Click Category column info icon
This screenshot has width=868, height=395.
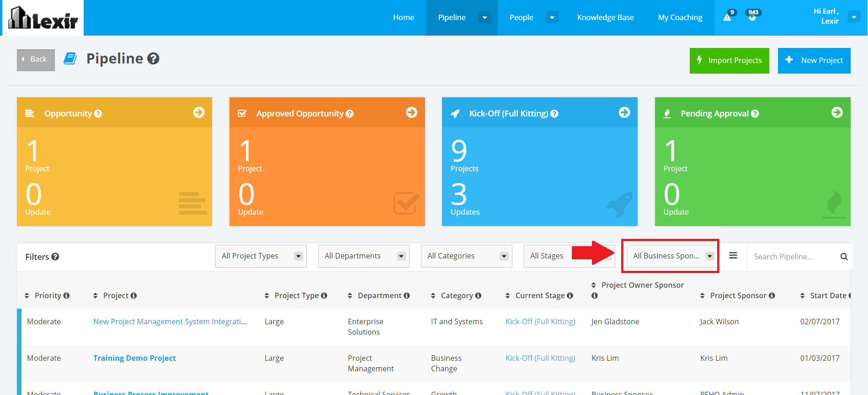tap(478, 295)
